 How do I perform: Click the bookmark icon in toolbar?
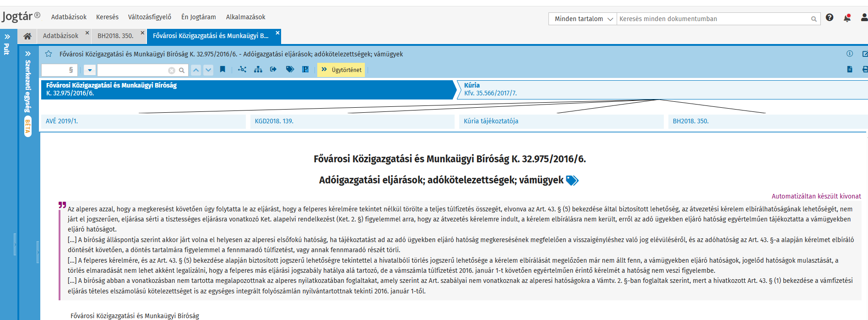222,70
